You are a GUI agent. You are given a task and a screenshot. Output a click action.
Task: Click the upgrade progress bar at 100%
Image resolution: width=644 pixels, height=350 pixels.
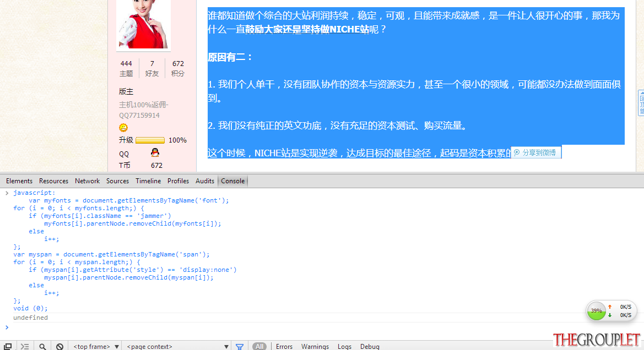coord(150,140)
